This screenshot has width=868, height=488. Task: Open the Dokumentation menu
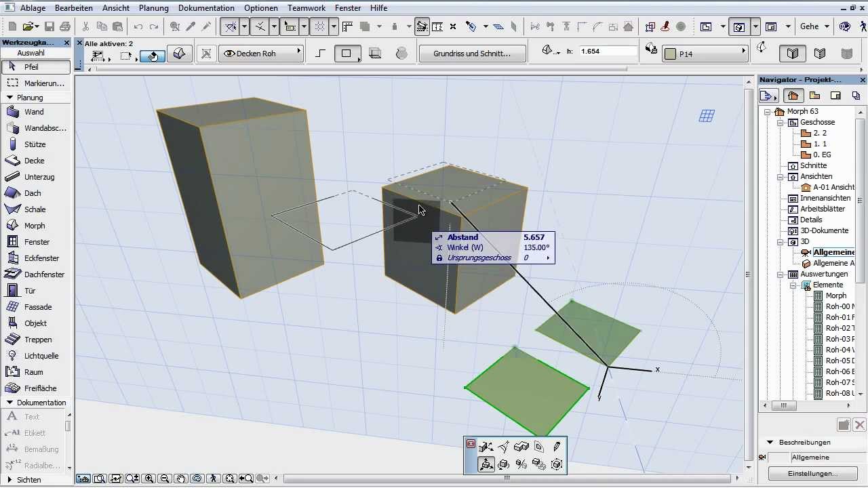[206, 8]
